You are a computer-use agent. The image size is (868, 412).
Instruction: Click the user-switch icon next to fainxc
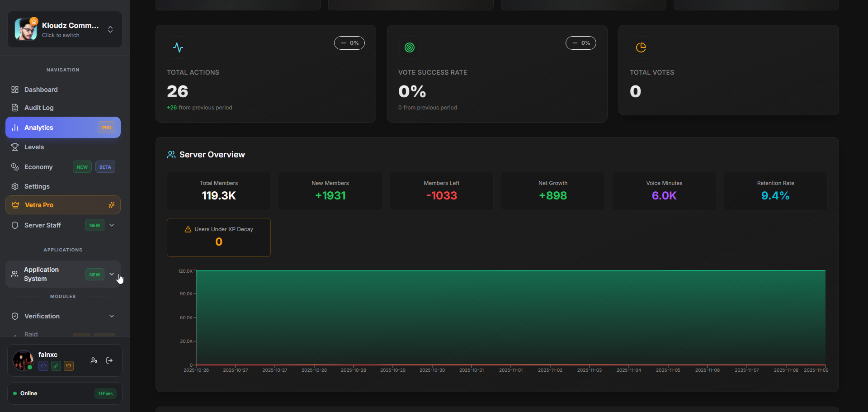[94, 360]
